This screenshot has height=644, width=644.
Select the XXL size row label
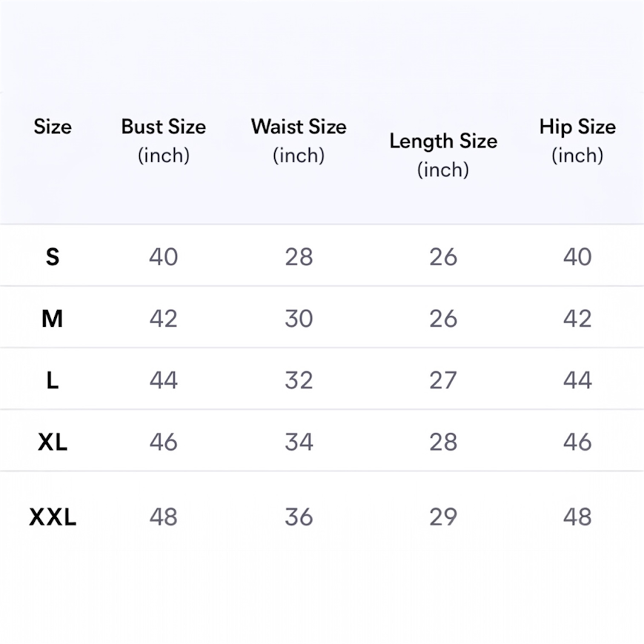pyautogui.click(x=53, y=517)
